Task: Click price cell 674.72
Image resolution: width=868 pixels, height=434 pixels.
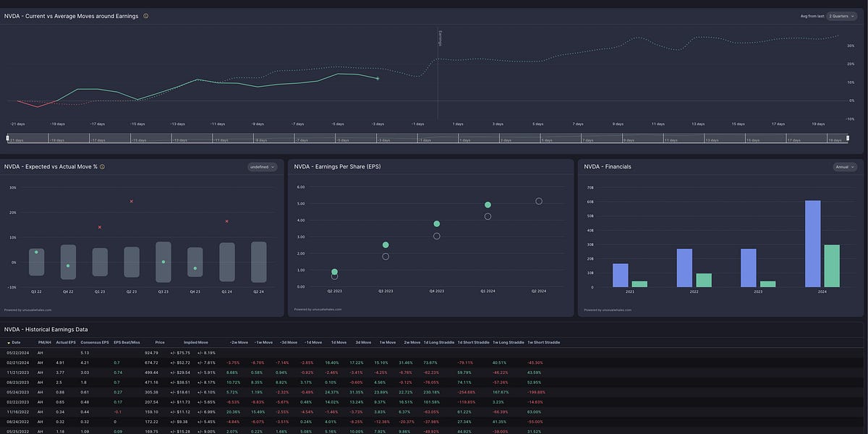Action: click(151, 362)
